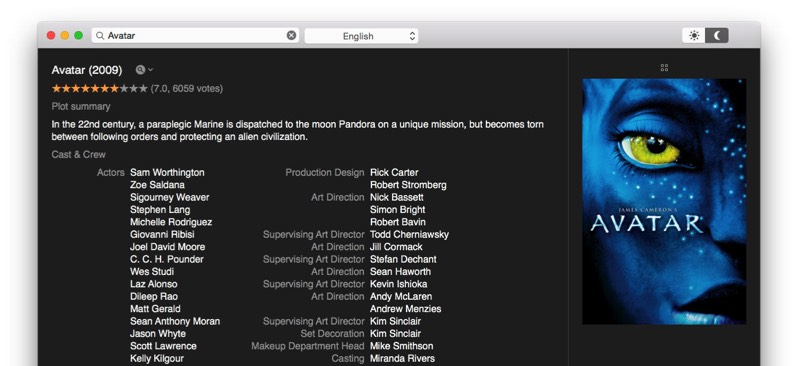798x366 pixels.
Task: Click the green fullscreen window button
Action: pos(78,35)
